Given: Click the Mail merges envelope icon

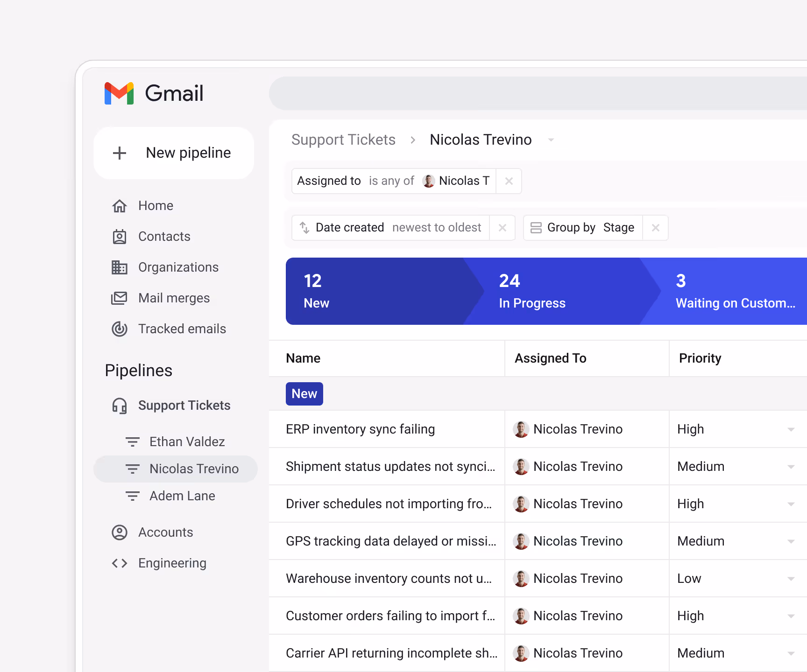Looking at the screenshot, I should point(120,298).
